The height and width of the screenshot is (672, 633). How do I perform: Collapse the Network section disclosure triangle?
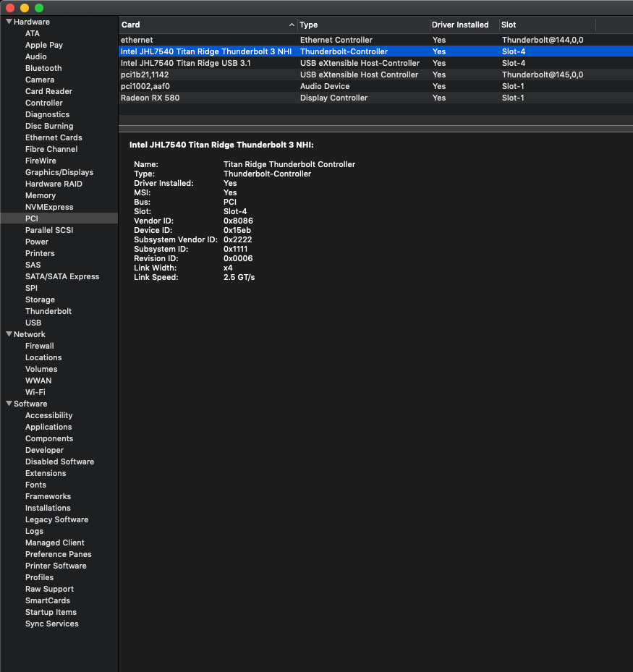pos(9,334)
